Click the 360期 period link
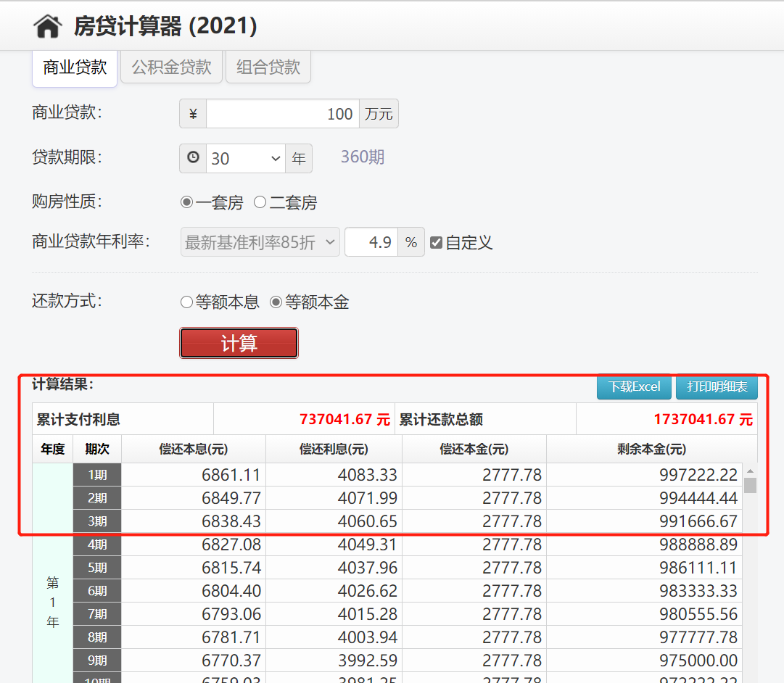Screen dimensions: 784x683 point(362,157)
